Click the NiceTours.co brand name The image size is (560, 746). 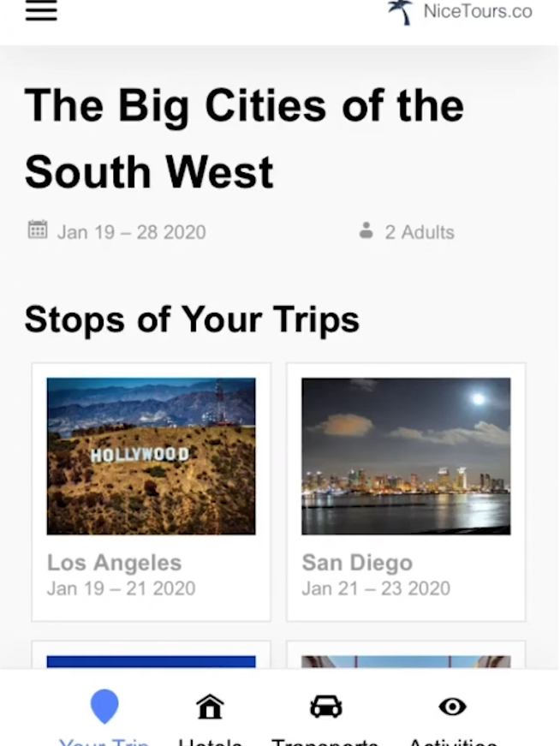(478, 11)
